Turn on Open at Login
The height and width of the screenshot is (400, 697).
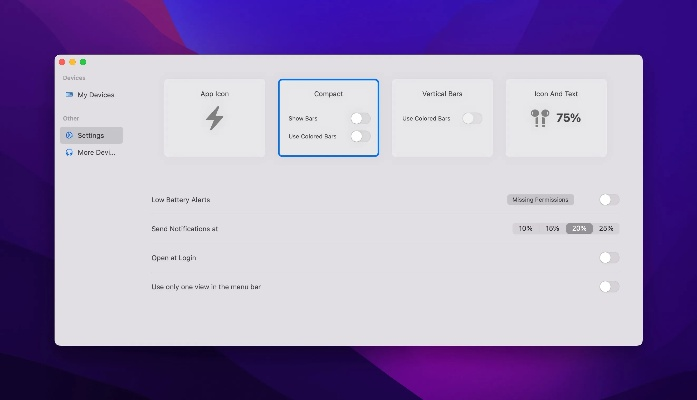pos(608,258)
